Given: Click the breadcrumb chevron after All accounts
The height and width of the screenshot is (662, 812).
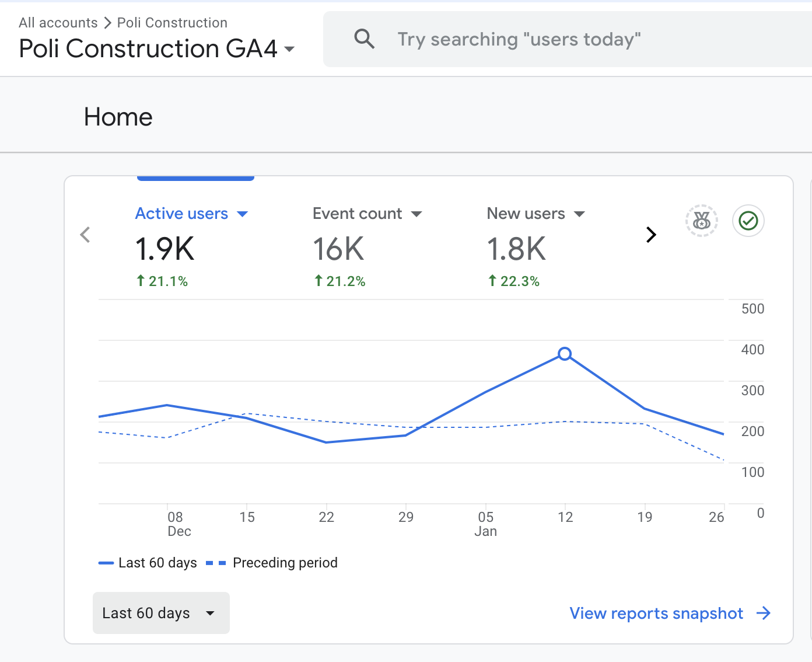Looking at the screenshot, I should pos(107,23).
